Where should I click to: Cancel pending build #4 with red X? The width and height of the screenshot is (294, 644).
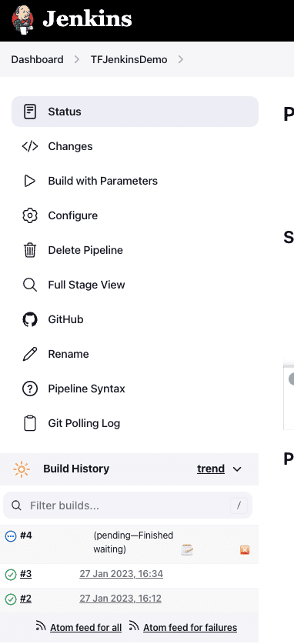click(245, 550)
